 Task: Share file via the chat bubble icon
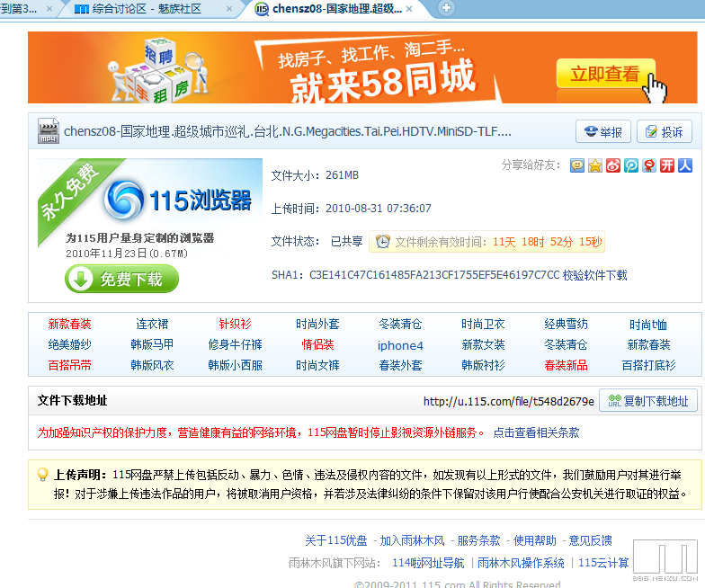click(577, 165)
